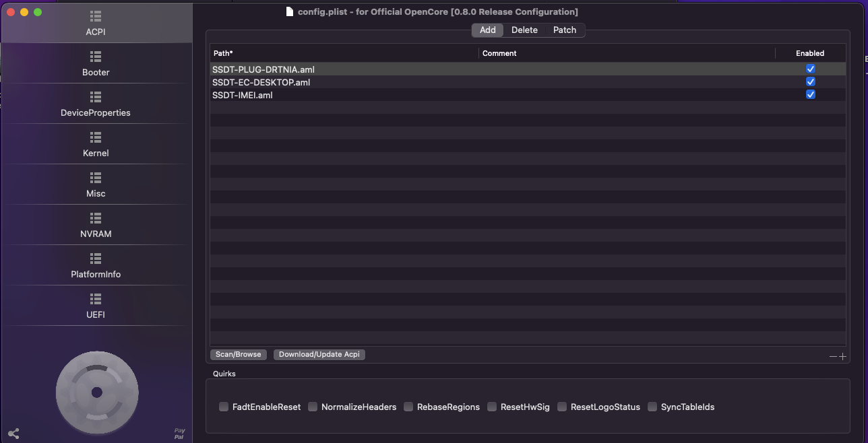Go to DeviceProperties section icon

(x=96, y=97)
